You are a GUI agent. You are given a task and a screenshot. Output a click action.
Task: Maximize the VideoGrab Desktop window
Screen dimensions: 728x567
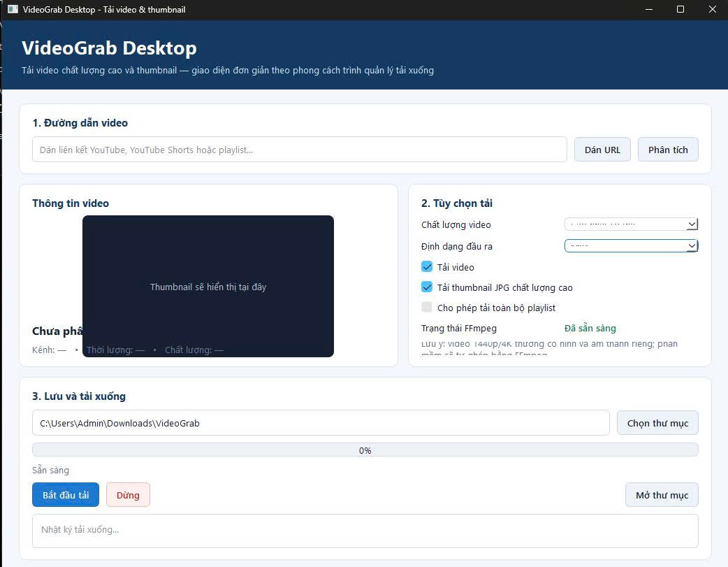pos(680,9)
